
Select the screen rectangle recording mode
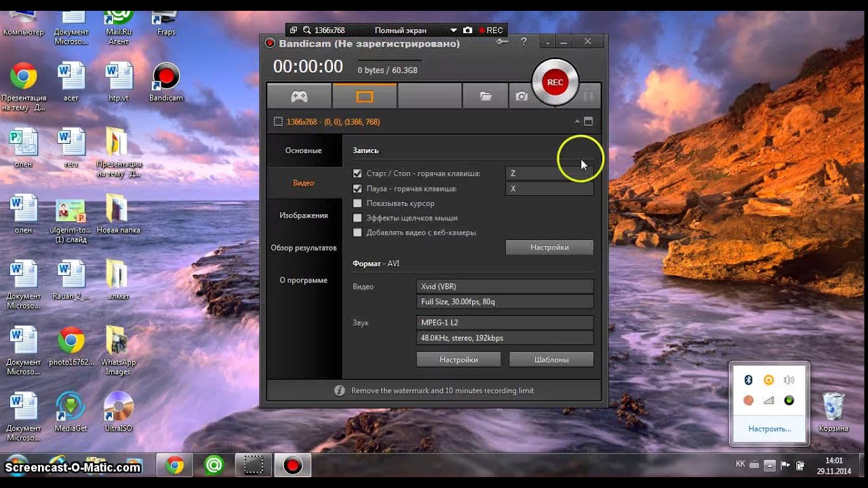coord(365,96)
